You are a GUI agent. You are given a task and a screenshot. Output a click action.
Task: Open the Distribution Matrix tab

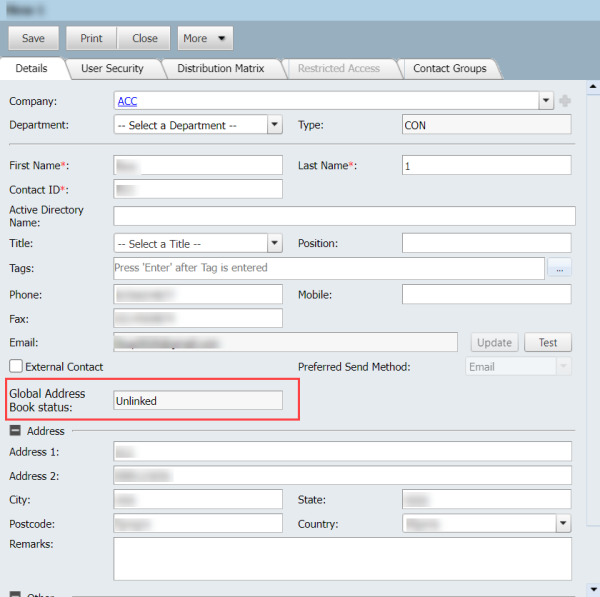[x=220, y=69]
